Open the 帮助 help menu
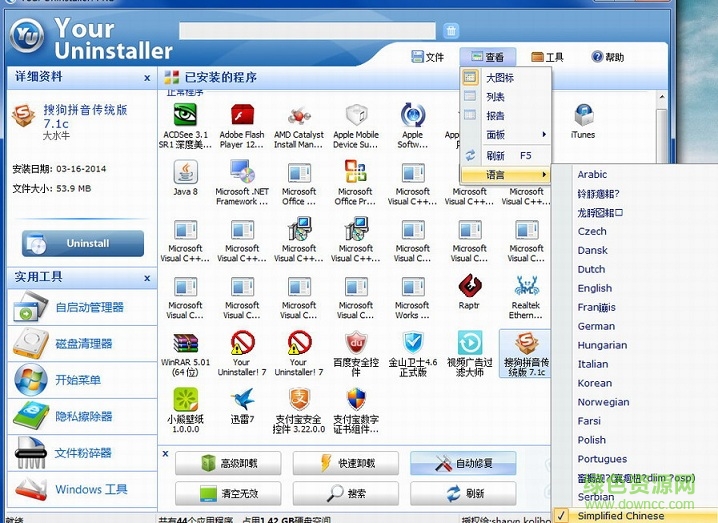The height and width of the screenshot is (523, 718). pyautogui.click(x=608, y=57)
